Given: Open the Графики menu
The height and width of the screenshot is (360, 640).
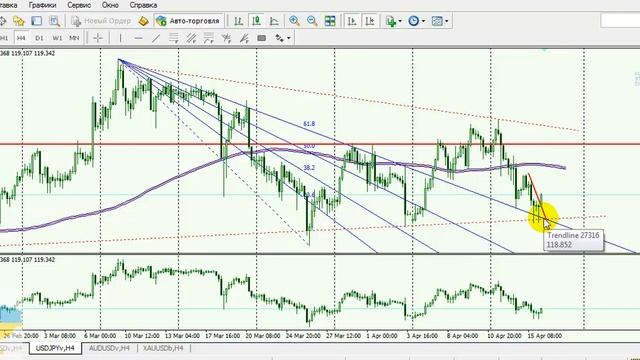Looking at the screenshot, I should click(42, 5).
